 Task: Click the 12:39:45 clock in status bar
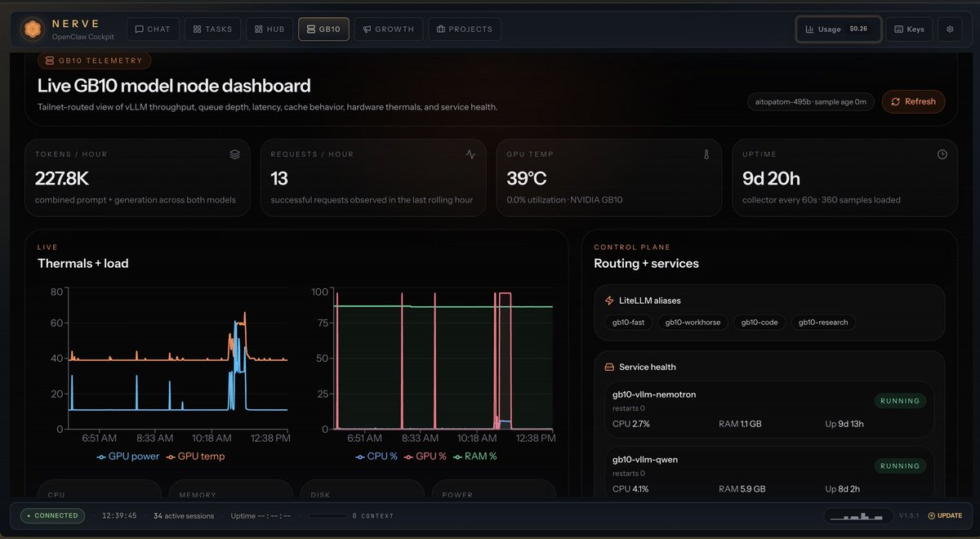pos(120,515)
